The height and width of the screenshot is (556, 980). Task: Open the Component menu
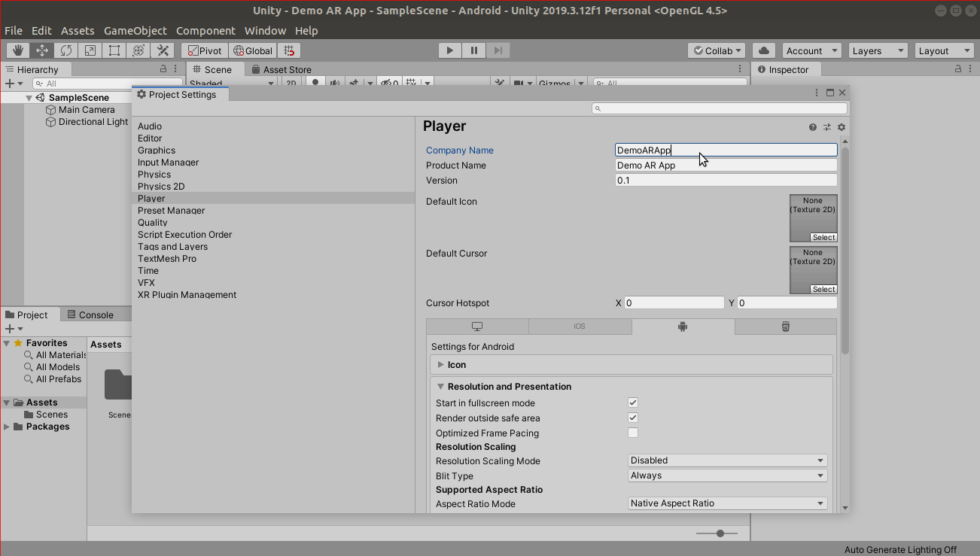(205, 31)
